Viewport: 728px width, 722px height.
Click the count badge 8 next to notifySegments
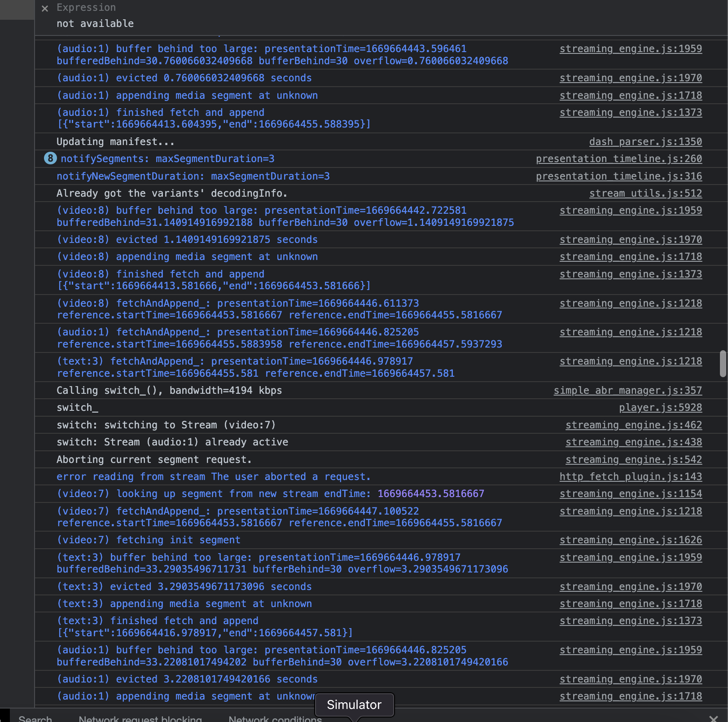click(50, 158)
